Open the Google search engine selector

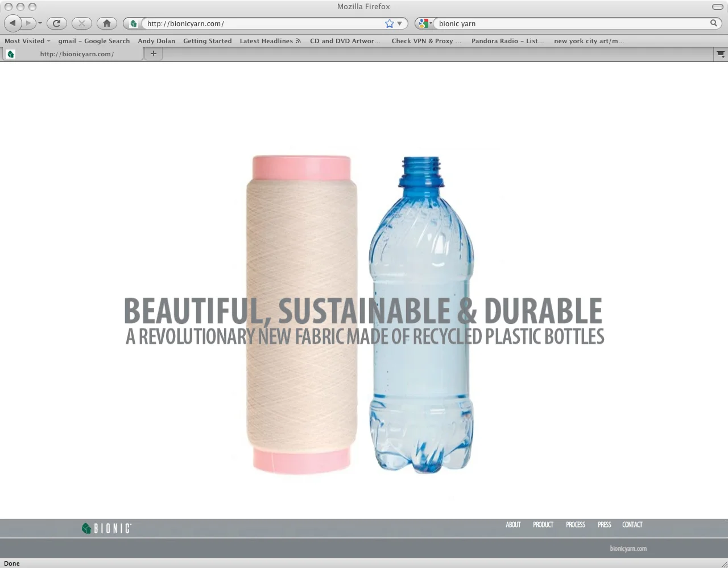pyautogui.click(x=424, y=23)
